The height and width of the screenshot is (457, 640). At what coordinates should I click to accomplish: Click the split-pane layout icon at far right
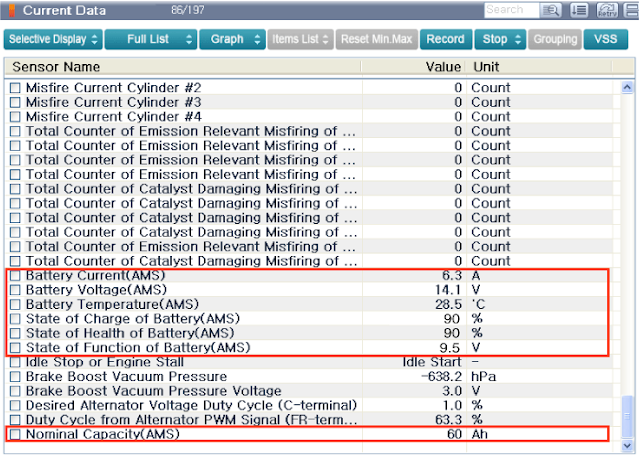(x=632, y=10)
